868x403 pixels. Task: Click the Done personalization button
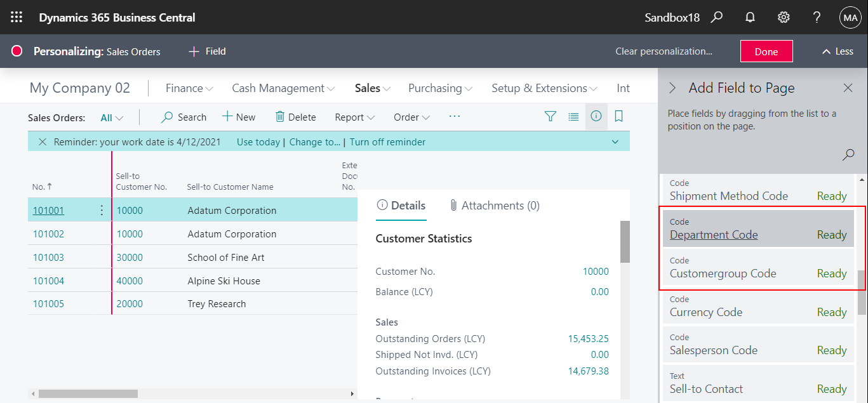[766, 51]
